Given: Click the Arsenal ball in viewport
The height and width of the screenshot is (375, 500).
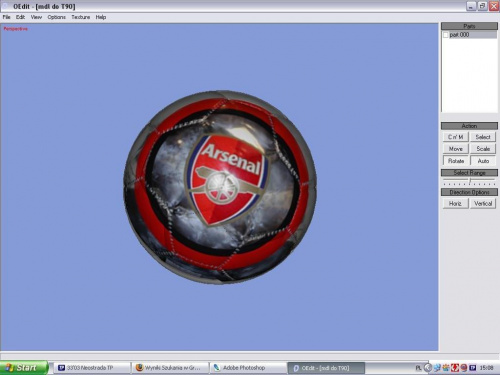Looking at the screenshot, I should pos(220,187).
